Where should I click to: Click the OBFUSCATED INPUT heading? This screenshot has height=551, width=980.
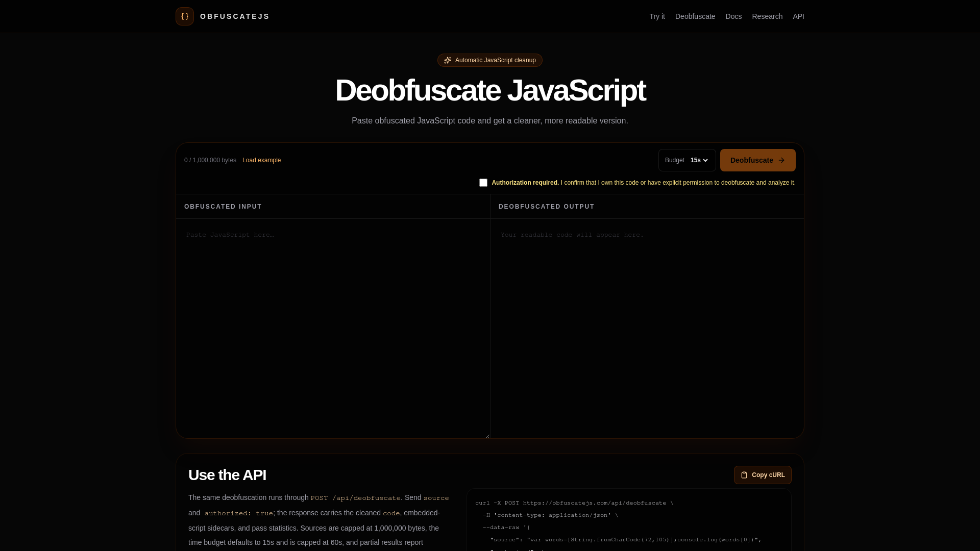coord(223,207)
